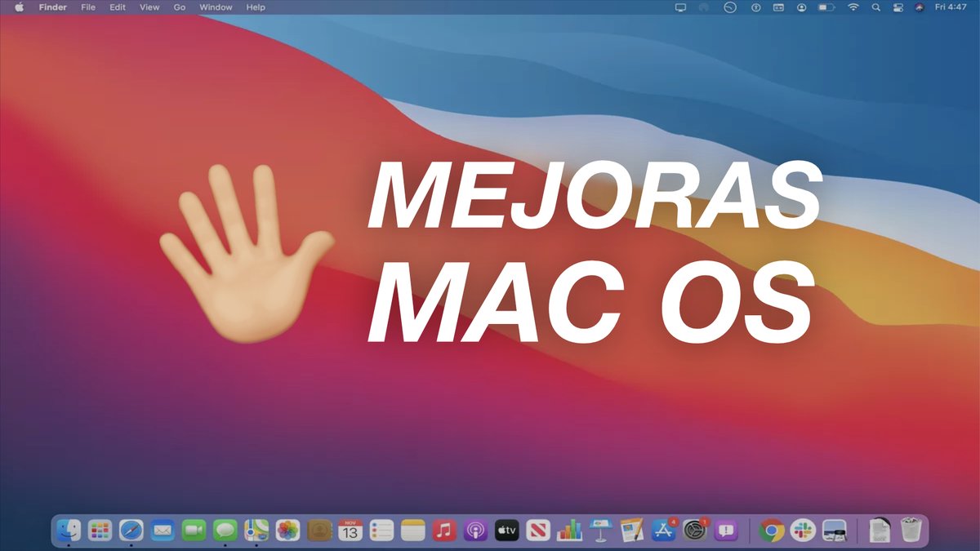The image size is (980, 551).
Task: Open Messages in the Dock
Action: pos(225,531)
